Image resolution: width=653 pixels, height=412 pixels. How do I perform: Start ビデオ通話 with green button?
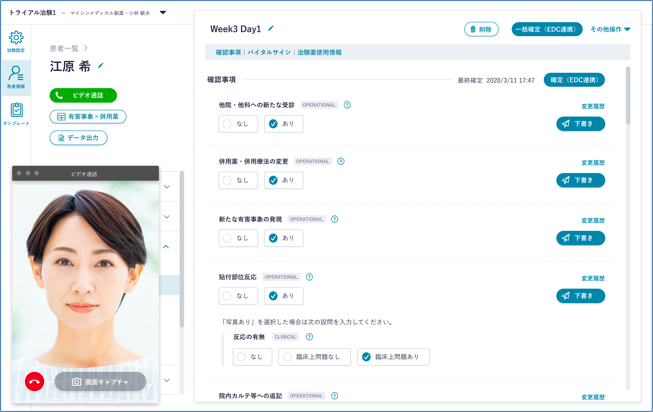coord(83,96)
